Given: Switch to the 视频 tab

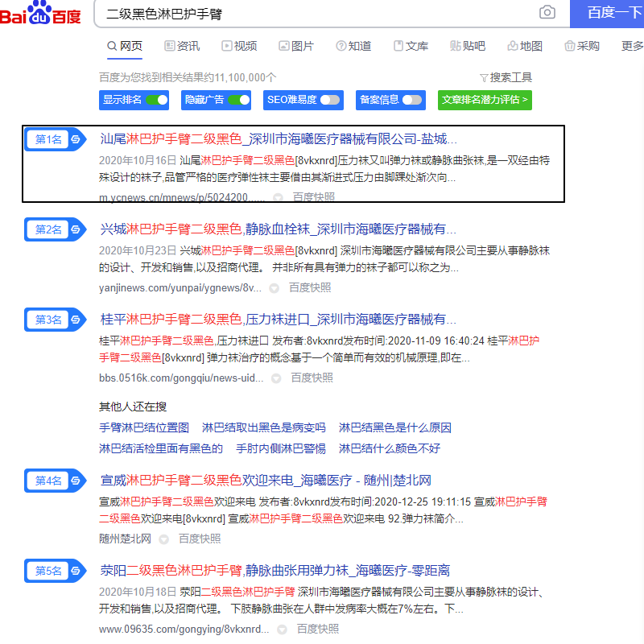Looking at the screenshot, I should [239, 46].
